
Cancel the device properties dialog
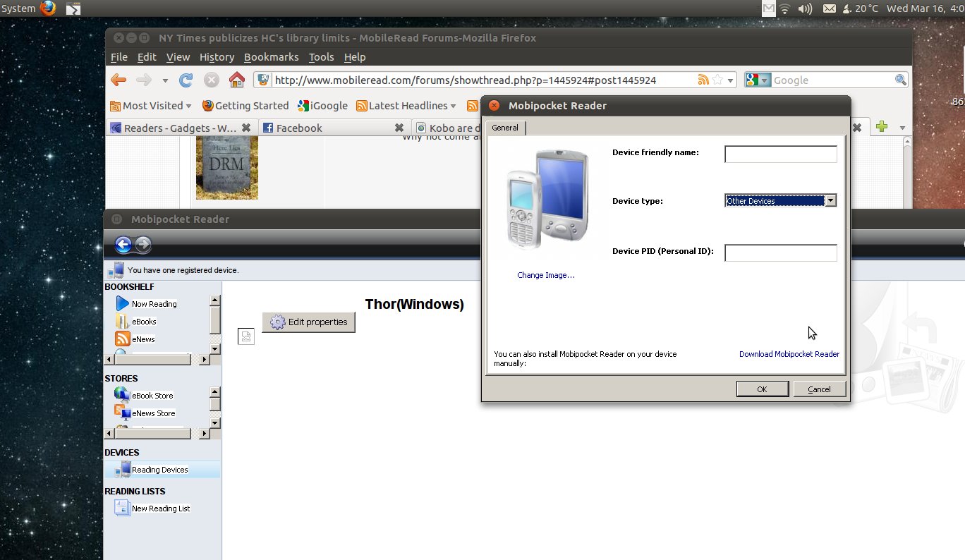819,389
